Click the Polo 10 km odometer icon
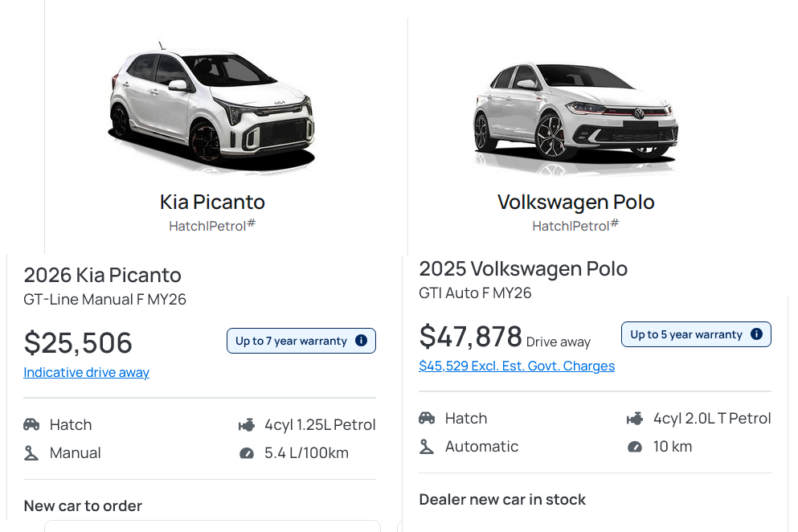 (x=635, y=447)
